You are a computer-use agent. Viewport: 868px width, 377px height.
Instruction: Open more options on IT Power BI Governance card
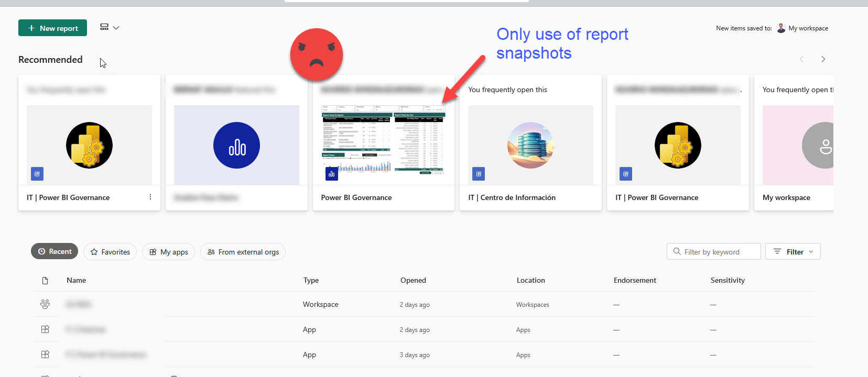click(150, 197)
